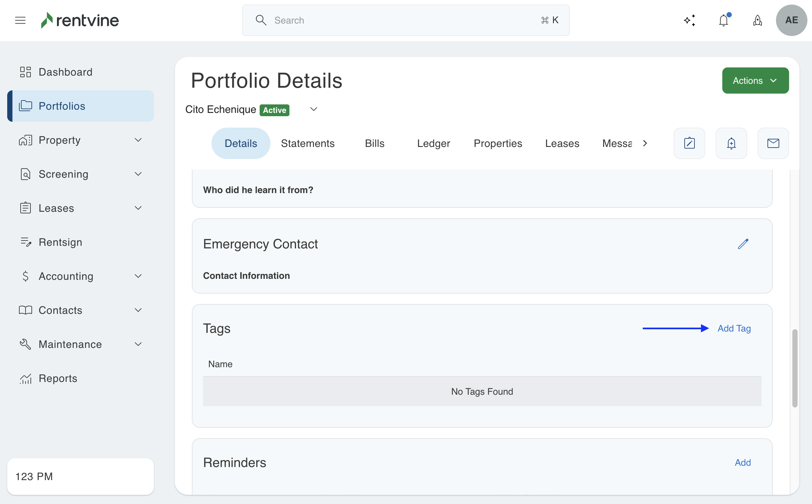Image resolution: width=812 pixels, height=504 pixels.
Task: Open the hamburger menu icon
Action: coord(20,20)
